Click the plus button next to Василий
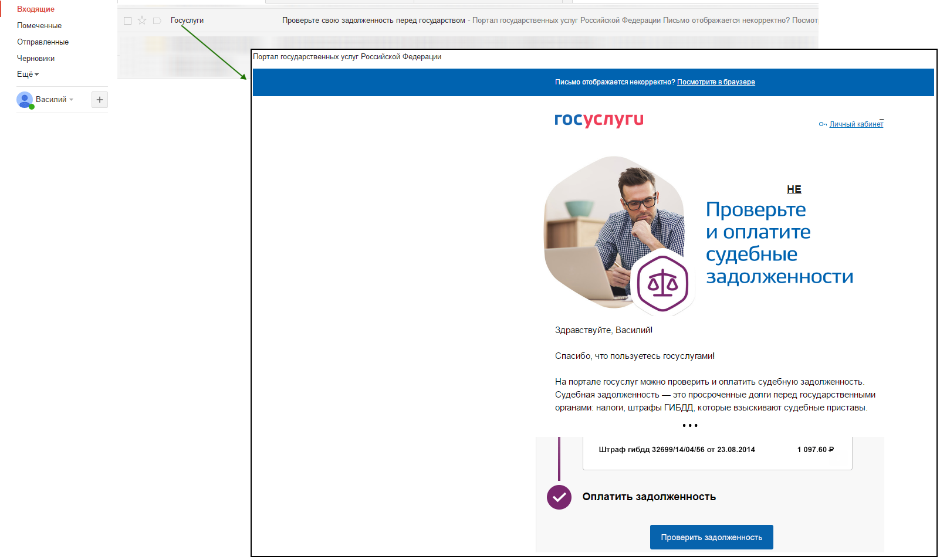 point(100,100)
